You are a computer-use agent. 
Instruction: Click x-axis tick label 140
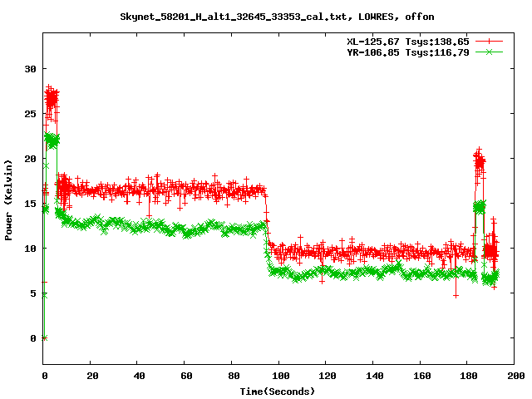(x=374, y=376)
